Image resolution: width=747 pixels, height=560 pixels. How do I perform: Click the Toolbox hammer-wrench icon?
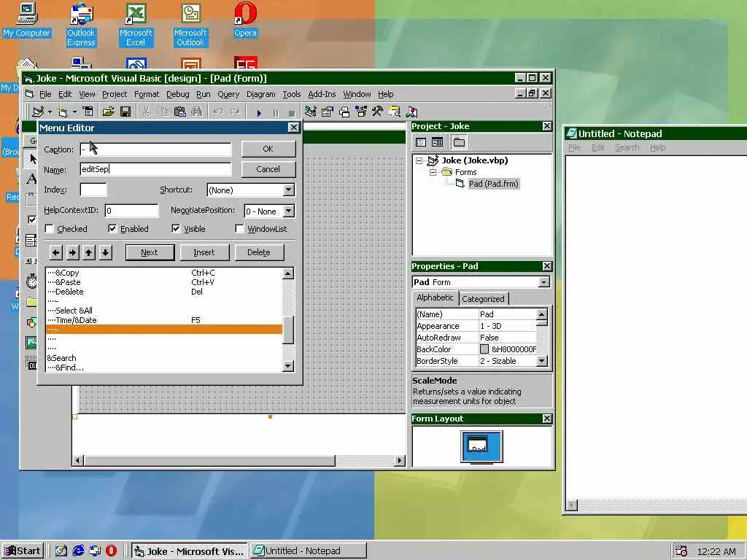[x=377, y=112]
